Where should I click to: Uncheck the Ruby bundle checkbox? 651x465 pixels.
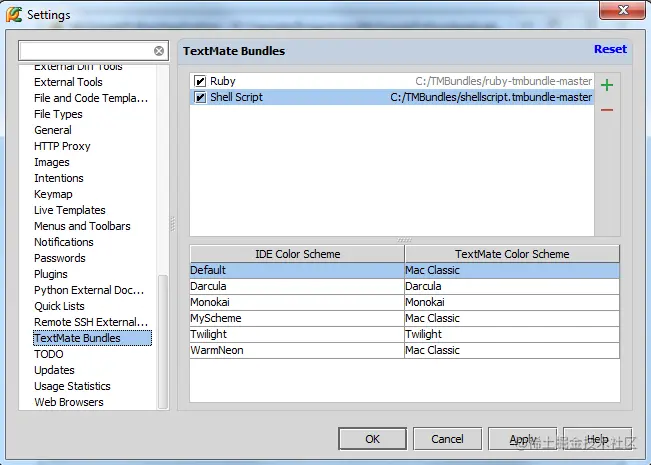[200, 81]
